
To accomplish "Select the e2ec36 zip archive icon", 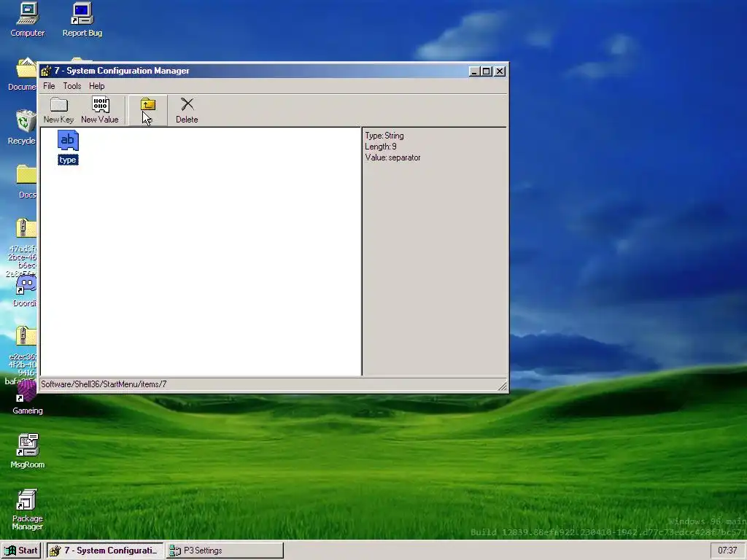I will point(22,355).
